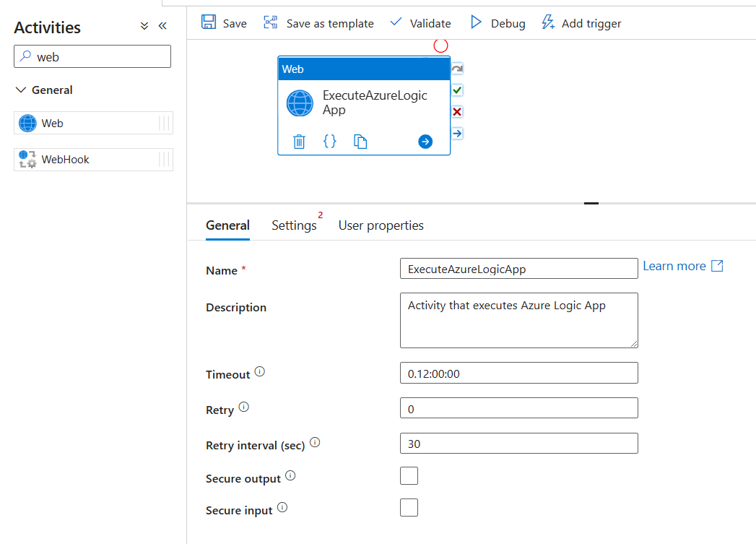Collapse the General activities group
Image resolution: width=756 pixels, height=544 pixels.
[21, 90]
